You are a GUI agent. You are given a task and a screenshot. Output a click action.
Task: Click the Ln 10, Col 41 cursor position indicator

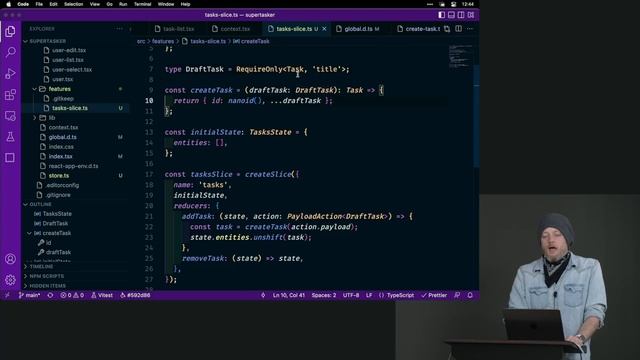point(289,295)
